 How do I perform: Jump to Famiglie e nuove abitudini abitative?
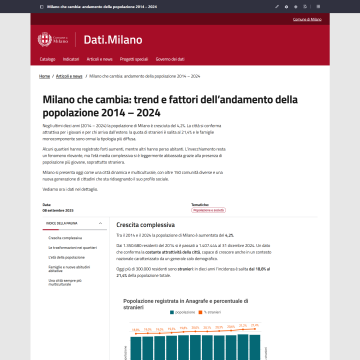(x=69, y=269)
